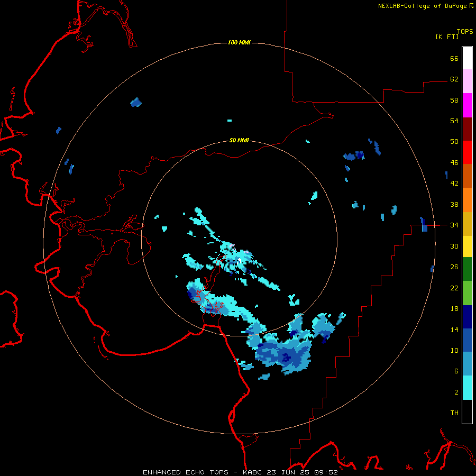476x476 pixels.
Task: Click the 54 legend value
Action: click(454, 121)
